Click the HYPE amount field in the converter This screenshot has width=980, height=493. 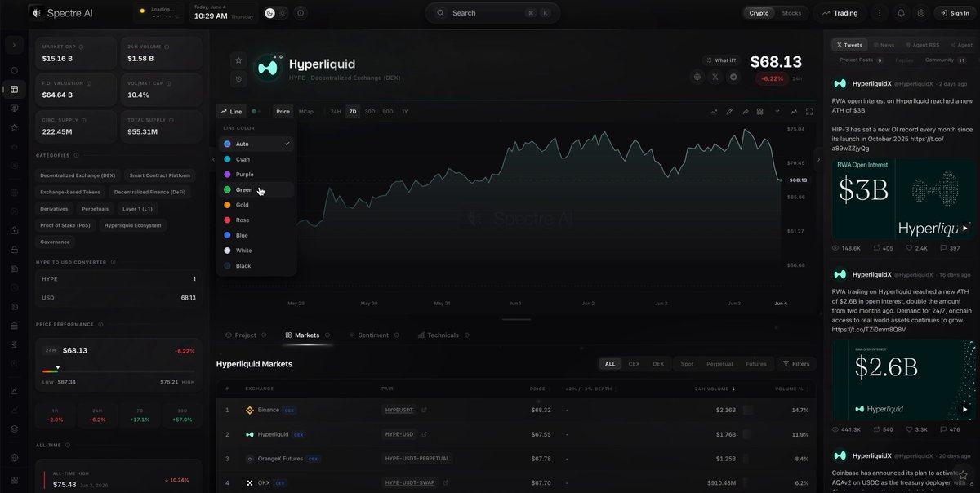click(118, 279)
